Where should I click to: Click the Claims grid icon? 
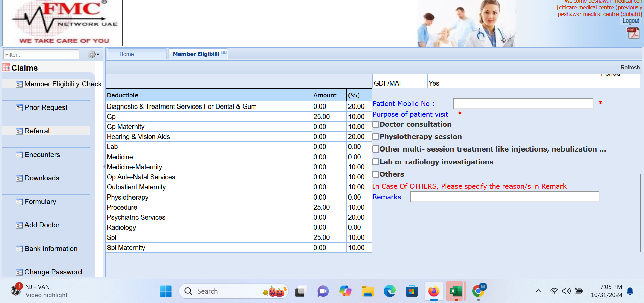(x=6, y=68)
